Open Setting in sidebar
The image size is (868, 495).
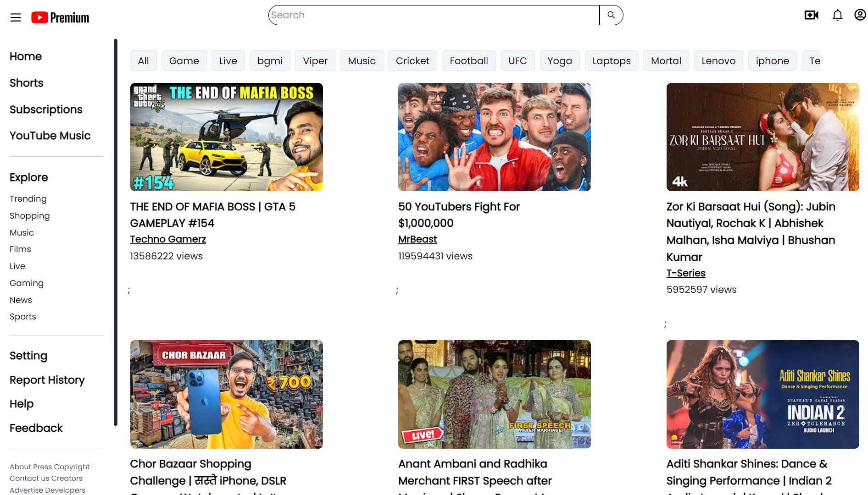tap(28, 356)
